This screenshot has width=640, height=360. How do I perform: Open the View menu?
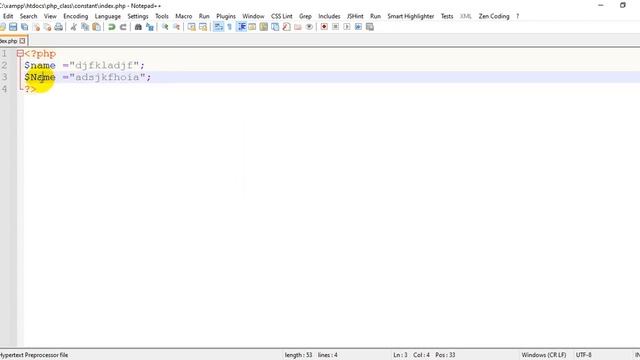pyautogui.click(x=50, y=16)
